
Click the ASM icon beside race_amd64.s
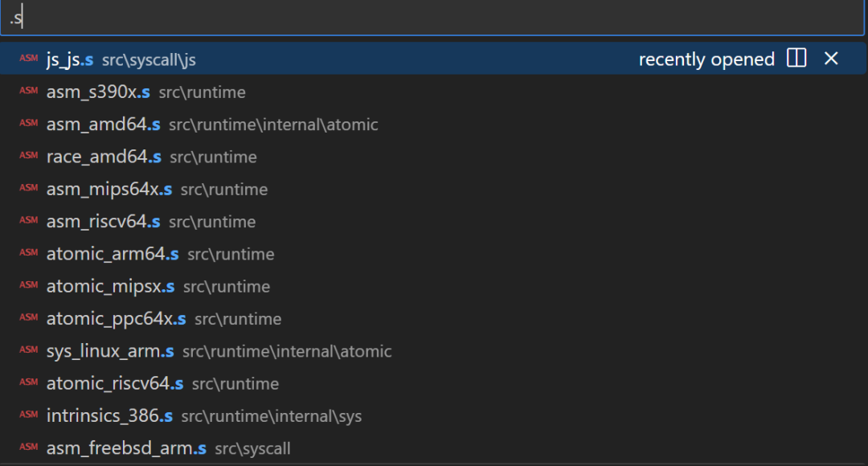click(x=28, y=156)
